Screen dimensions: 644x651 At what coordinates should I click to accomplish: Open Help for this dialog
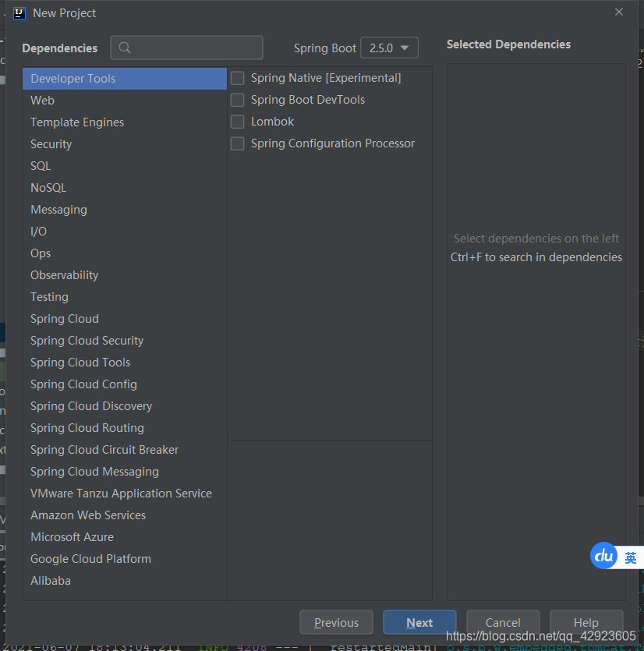(586, 622)
